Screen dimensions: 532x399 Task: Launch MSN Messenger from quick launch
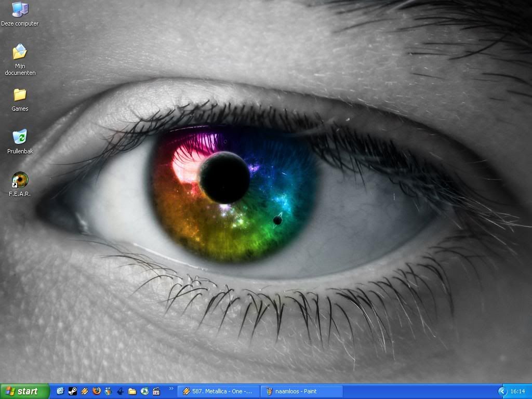coord(108,391)
